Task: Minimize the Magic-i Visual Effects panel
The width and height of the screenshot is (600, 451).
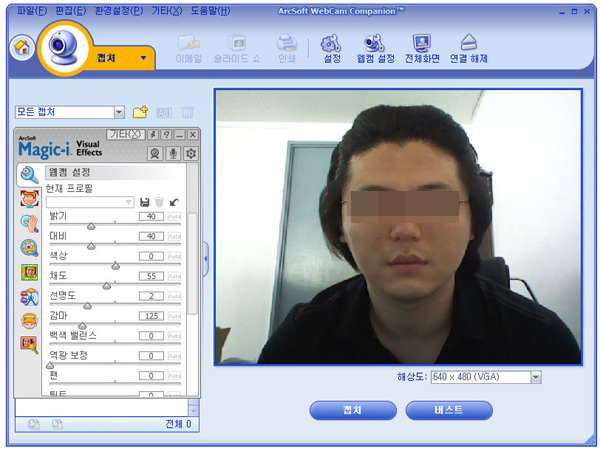Action: (x=179, y=135)
